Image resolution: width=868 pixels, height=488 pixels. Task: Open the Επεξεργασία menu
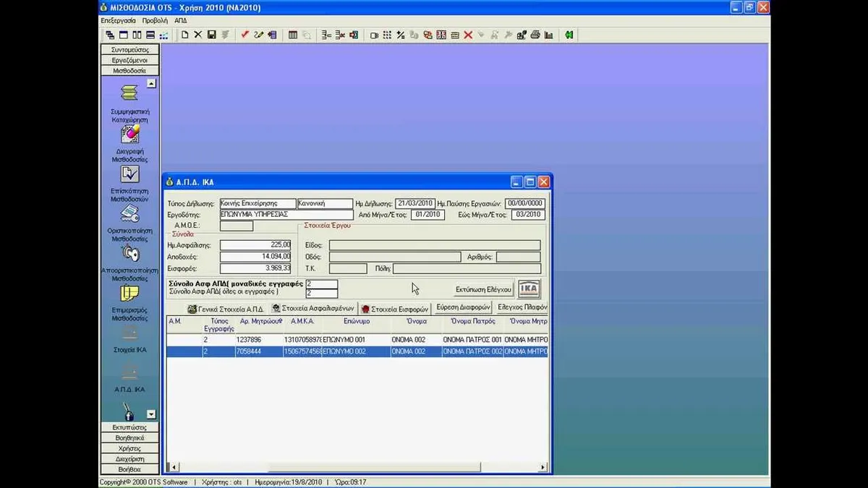tap(119, 20)
